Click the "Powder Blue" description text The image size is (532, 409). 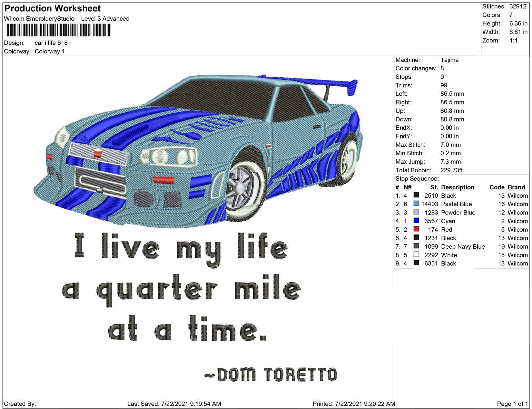click(x=458, y=213)
